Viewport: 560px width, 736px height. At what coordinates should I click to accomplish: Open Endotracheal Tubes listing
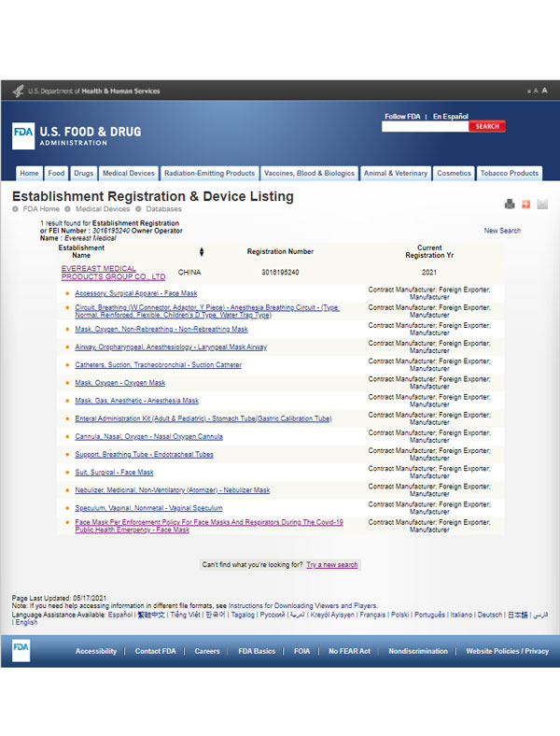144,454
